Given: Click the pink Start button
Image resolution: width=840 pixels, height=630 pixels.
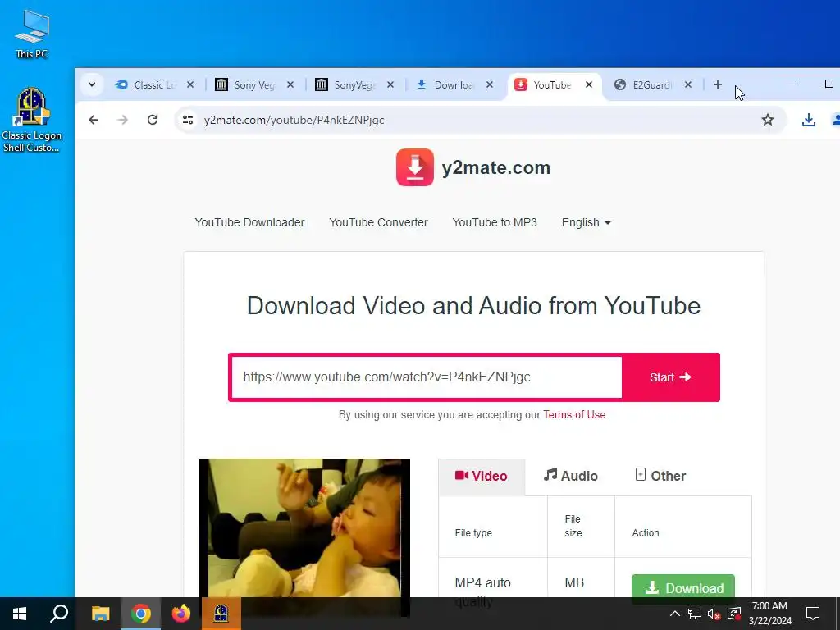Looking at the screenshot, I should 671,377.
